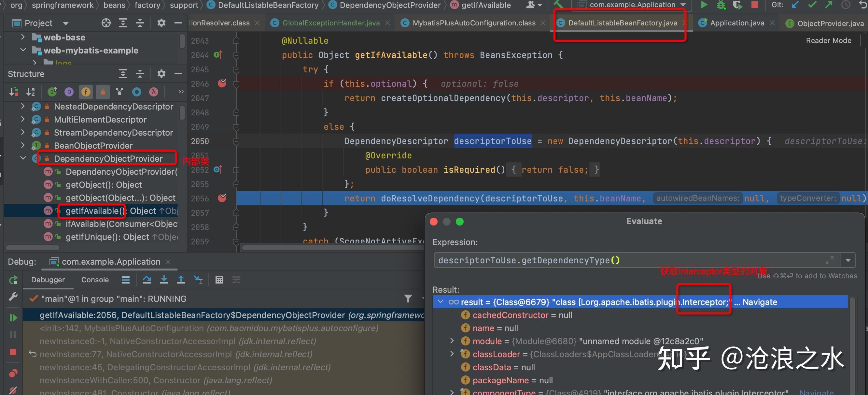
Task: Click Step Into debugger icon
Action: click(164, 280)
